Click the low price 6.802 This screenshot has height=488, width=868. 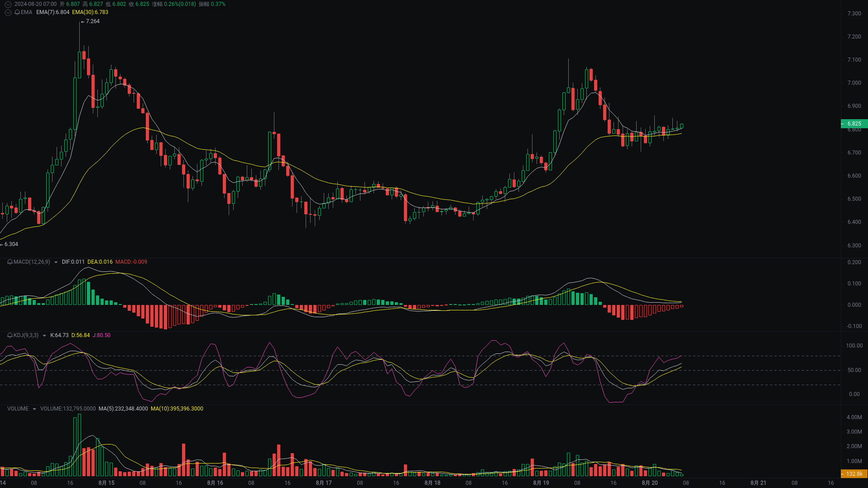point(119,4)
